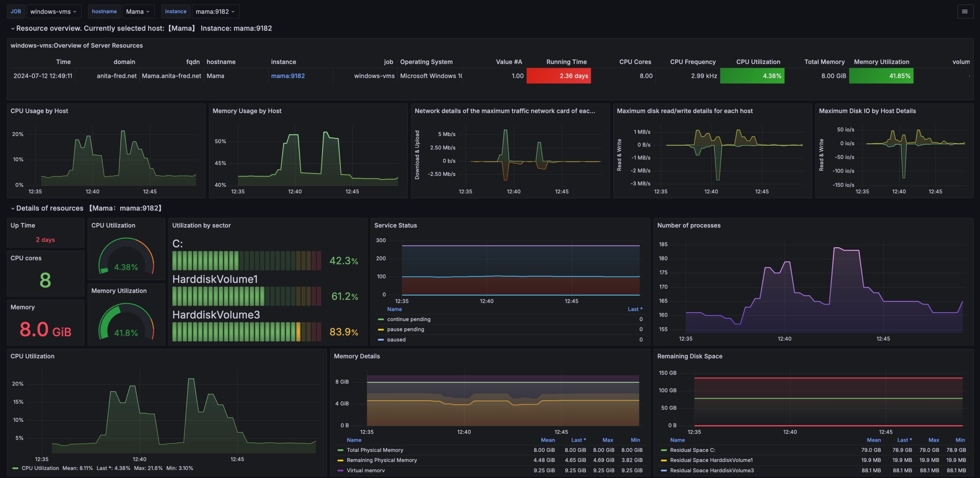Image resolution: width=980 pixels, height=478 pixels.
Task: Sort table by Operating System column
Action: (426, 62)
